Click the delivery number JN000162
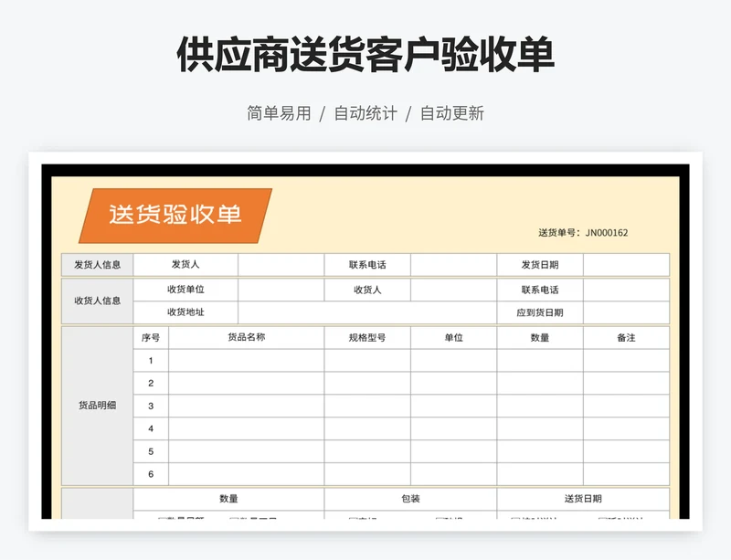The width and height of the screenshot is (731, 560). click(607, 233)
